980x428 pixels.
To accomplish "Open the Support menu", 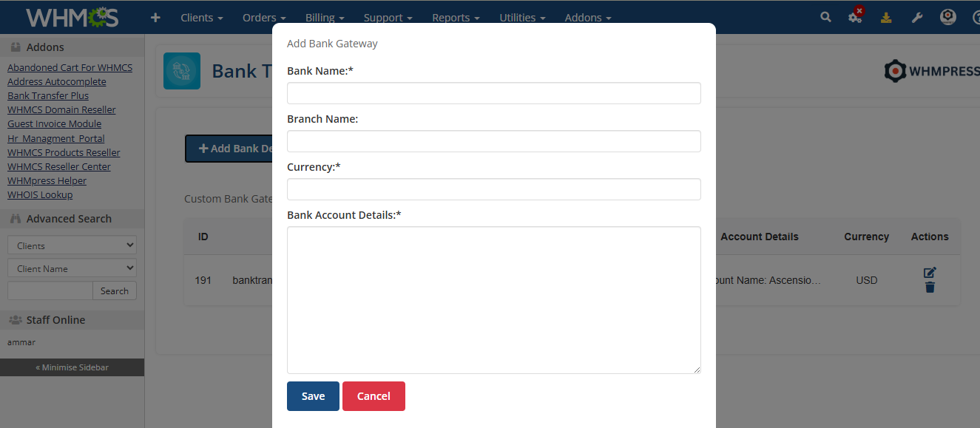I will coord(388,18).
